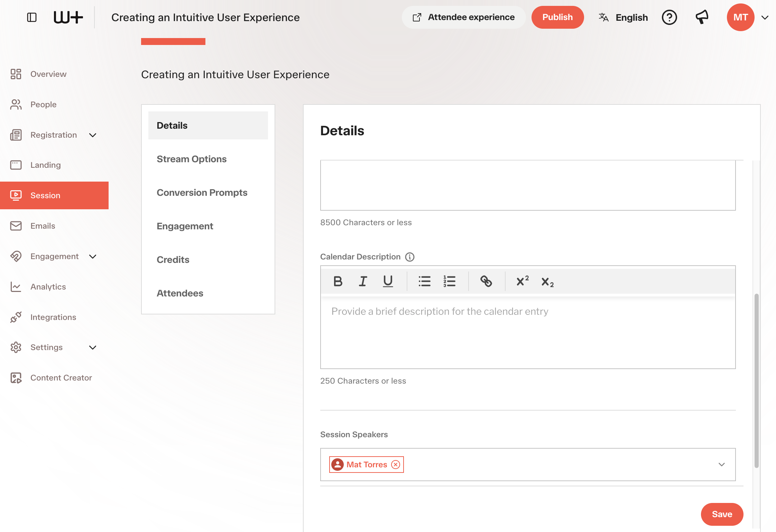Expand the Engagement sidebar submenu chevron
Screen dimensions: 776x532
coord(93,257)
